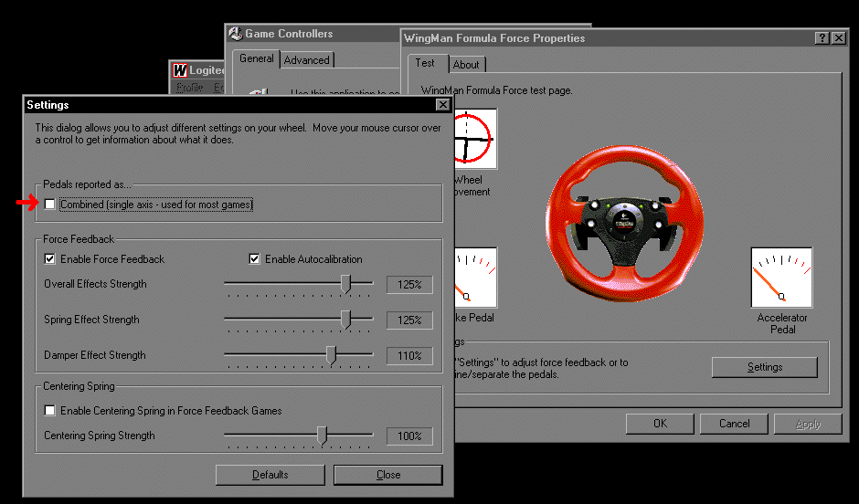859x504 pixels.
Task: Uncheck Enable Autocalibration
Action: tap(254, 258)
